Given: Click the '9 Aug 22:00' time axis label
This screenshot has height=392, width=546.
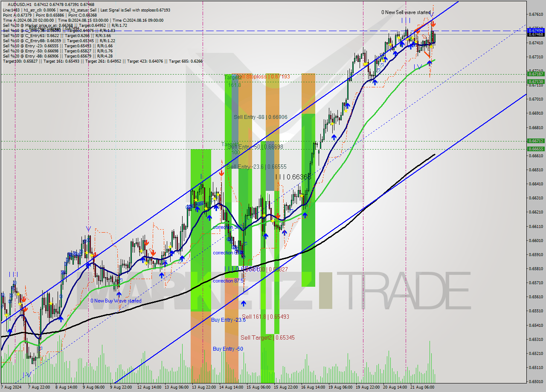Looking at the screenshot, I should (x=122, y=387).
